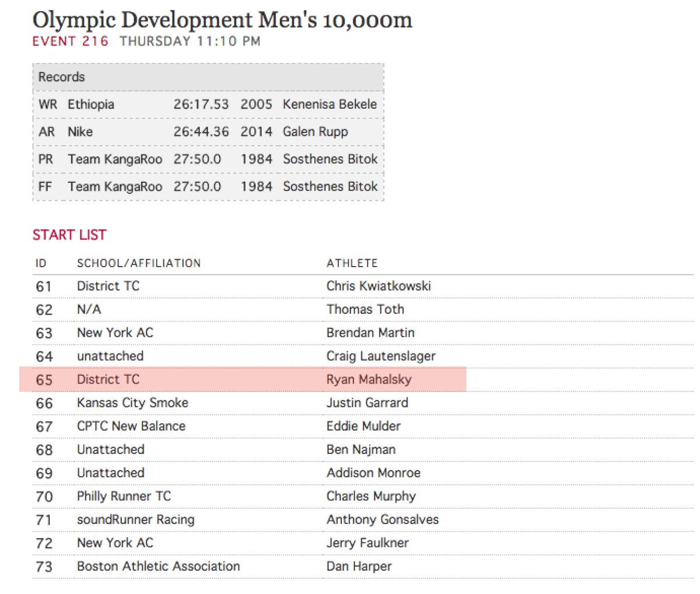Click Team KangaRoo in the FF row
This screenshot has width=700, height=594.
pyautogui.click(x=115, y=187)
